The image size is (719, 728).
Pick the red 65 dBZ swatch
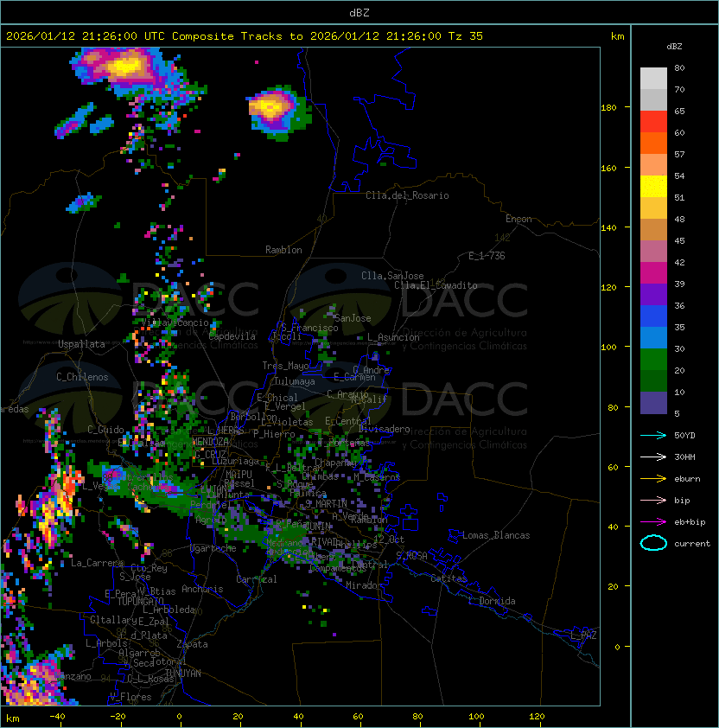[x=653, y=121]
